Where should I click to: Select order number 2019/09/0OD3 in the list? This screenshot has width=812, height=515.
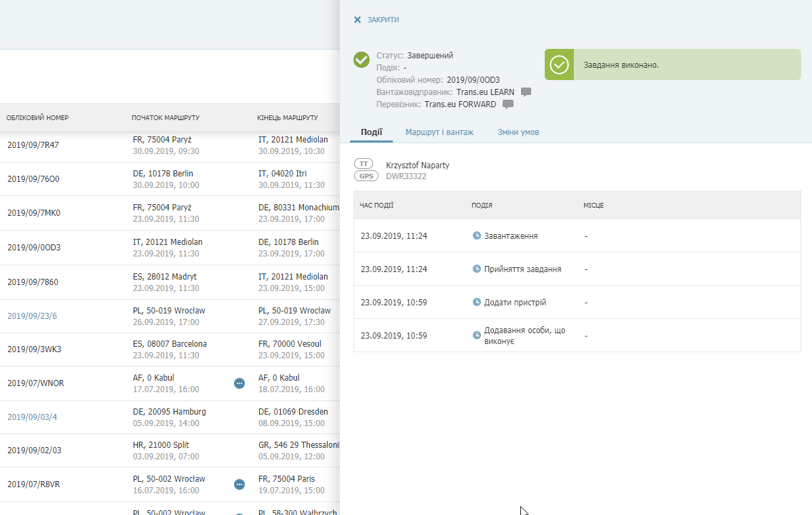click(x=34, y=248)
